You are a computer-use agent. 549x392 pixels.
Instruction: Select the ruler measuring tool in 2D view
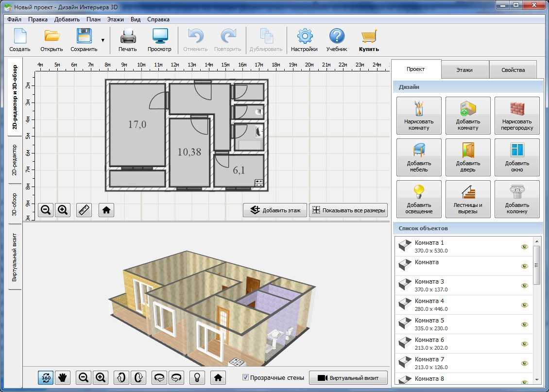pyautogui.click(x=84, y=210)
